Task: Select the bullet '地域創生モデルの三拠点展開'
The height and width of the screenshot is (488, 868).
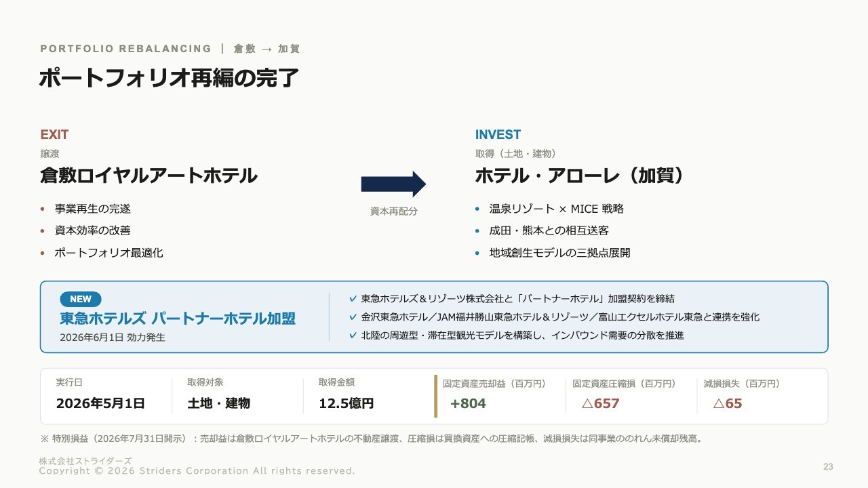Action: (560, 253)
